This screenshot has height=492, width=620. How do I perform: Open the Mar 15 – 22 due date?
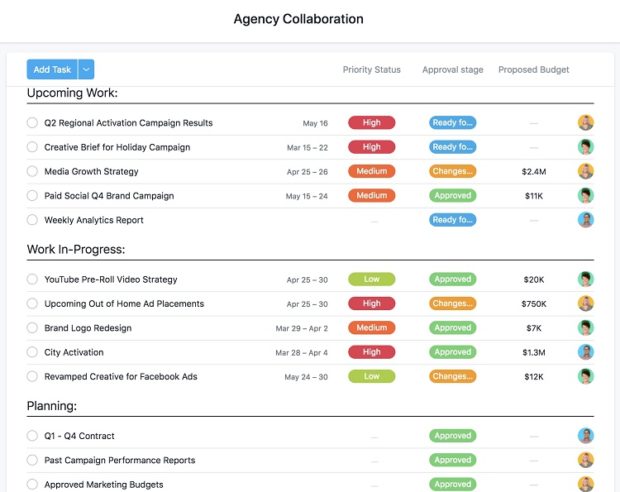(x=307, y=148)
